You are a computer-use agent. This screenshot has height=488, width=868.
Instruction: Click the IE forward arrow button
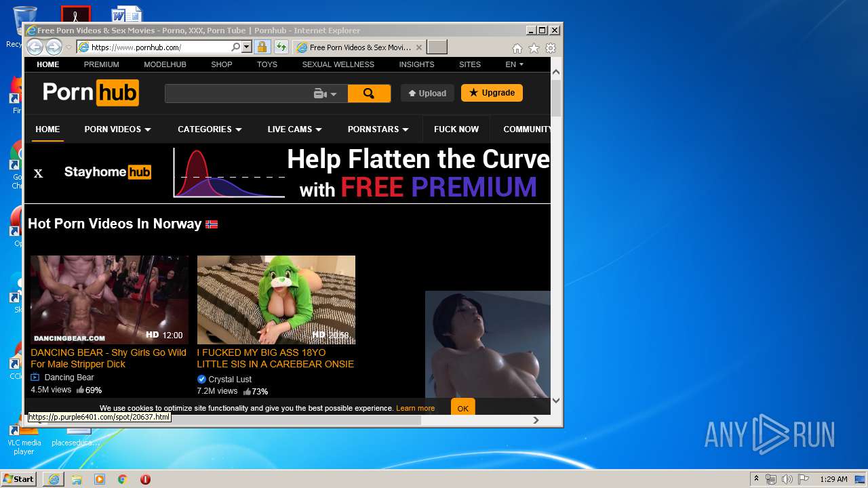54,47
